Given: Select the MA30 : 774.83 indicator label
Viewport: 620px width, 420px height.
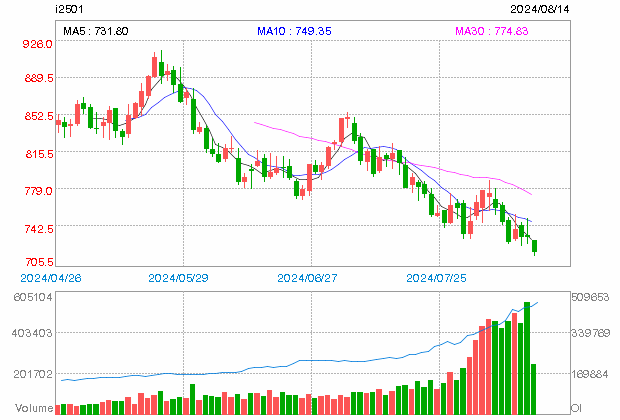Looking at the screenshot, I should pyautogui.click(x=491, y=31).
